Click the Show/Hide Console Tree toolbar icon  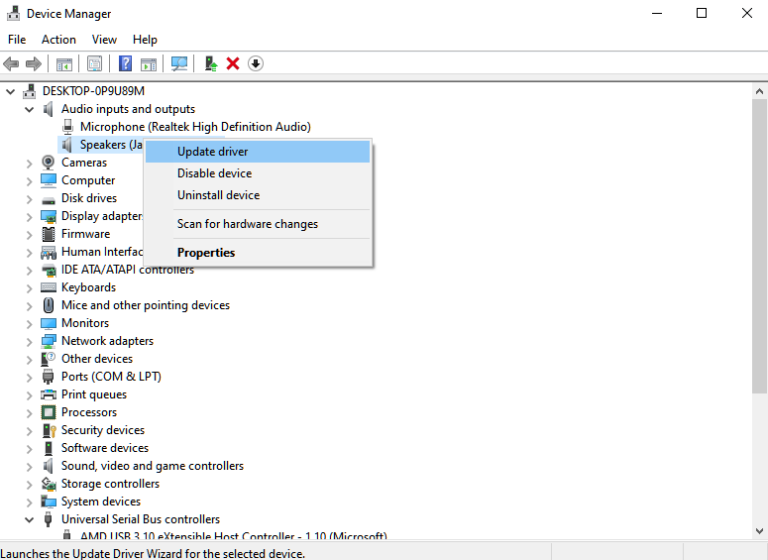(x=64, y=64)
